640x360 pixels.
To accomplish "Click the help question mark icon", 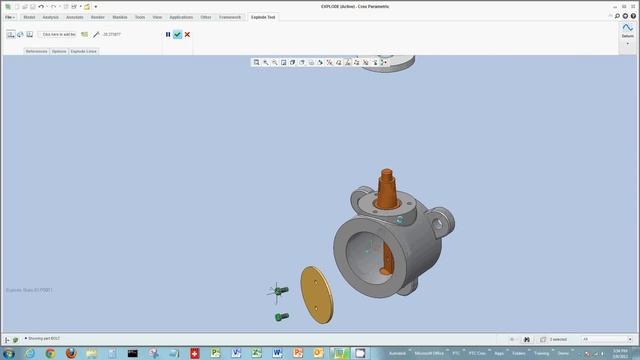I will (633, 16).
